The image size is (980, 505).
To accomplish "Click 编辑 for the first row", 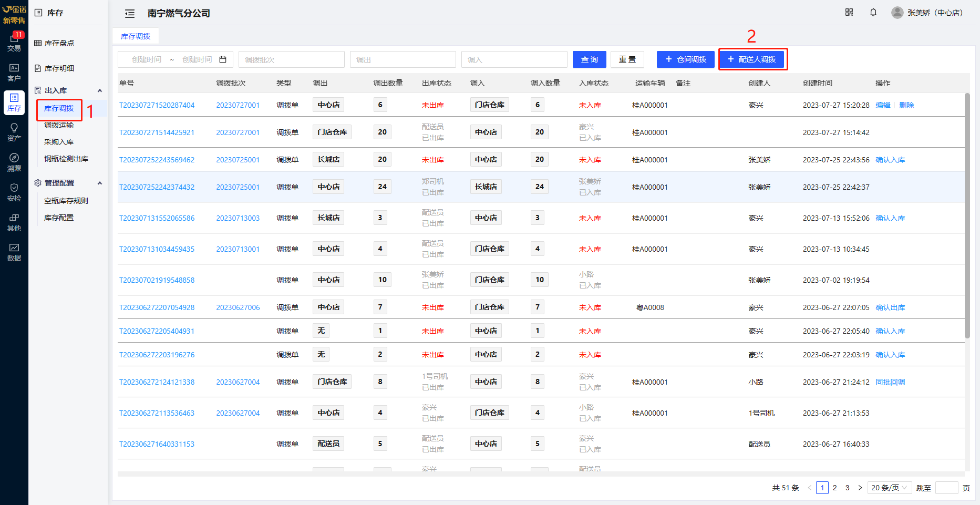I will click(x=883, y=105).
